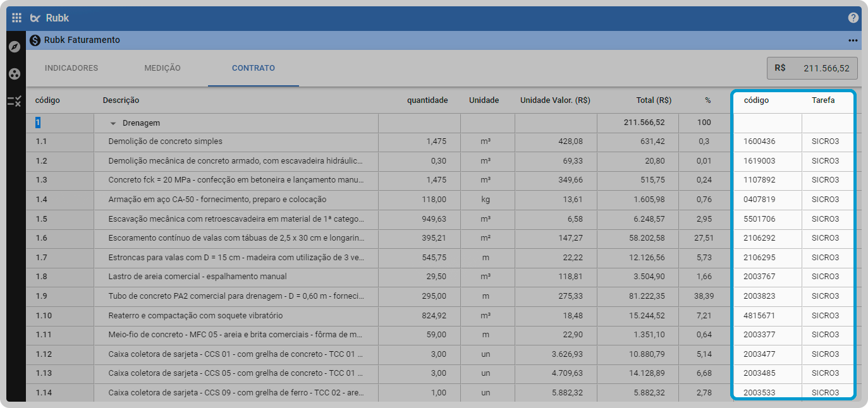Click the Rubk Faturamento dollar icon

(x=35, y=40)
